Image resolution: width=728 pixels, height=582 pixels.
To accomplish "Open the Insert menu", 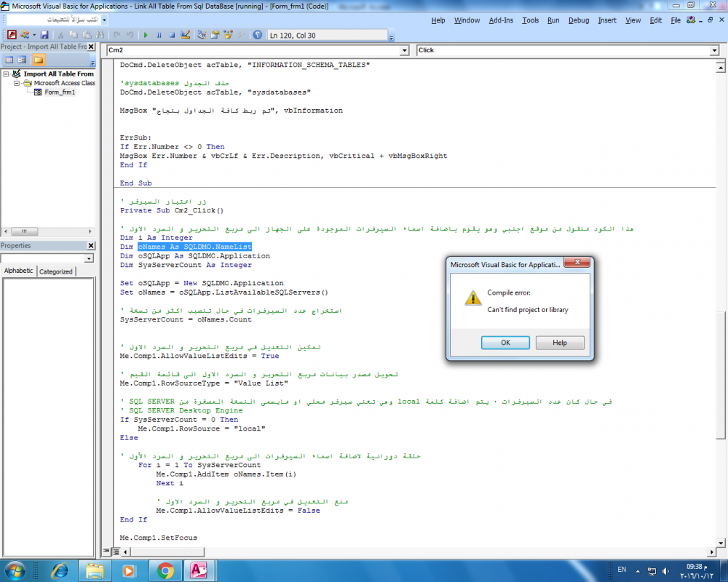I will click(607, 20).
